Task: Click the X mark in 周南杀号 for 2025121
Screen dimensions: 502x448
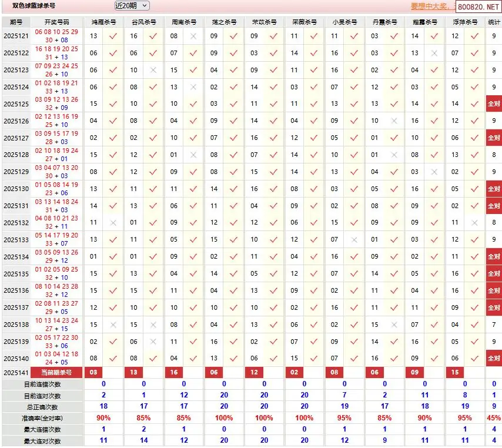Action: tap(193, 36)
